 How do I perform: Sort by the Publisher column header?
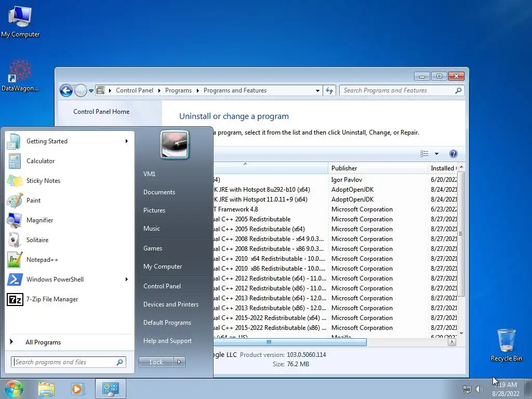coord(378,168)
